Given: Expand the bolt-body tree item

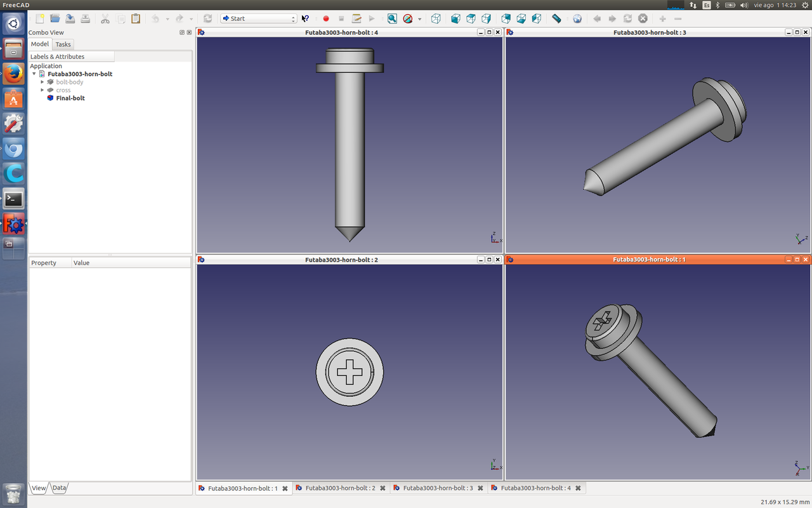Looking at the screenshot, I should [x=43, y=82].
